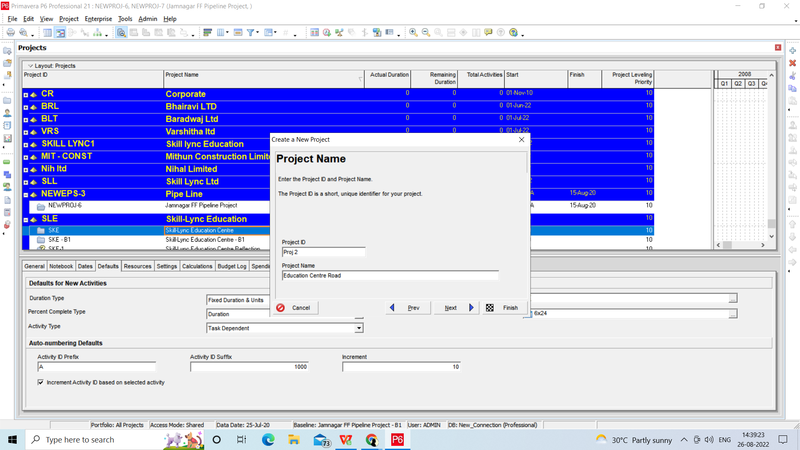
Task: Expand the BLT Baradwaj Ltd node
Action: [26, 120]
